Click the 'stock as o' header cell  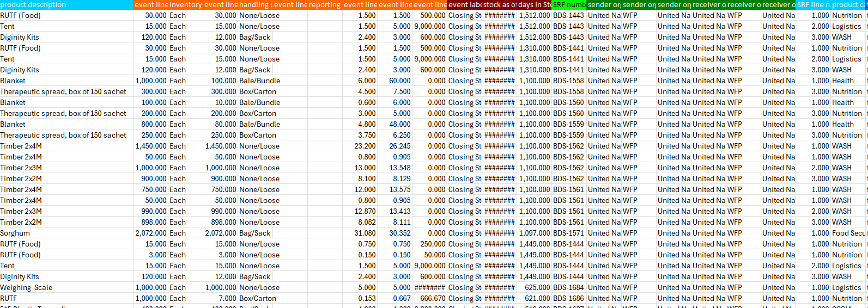coord(499,4)
